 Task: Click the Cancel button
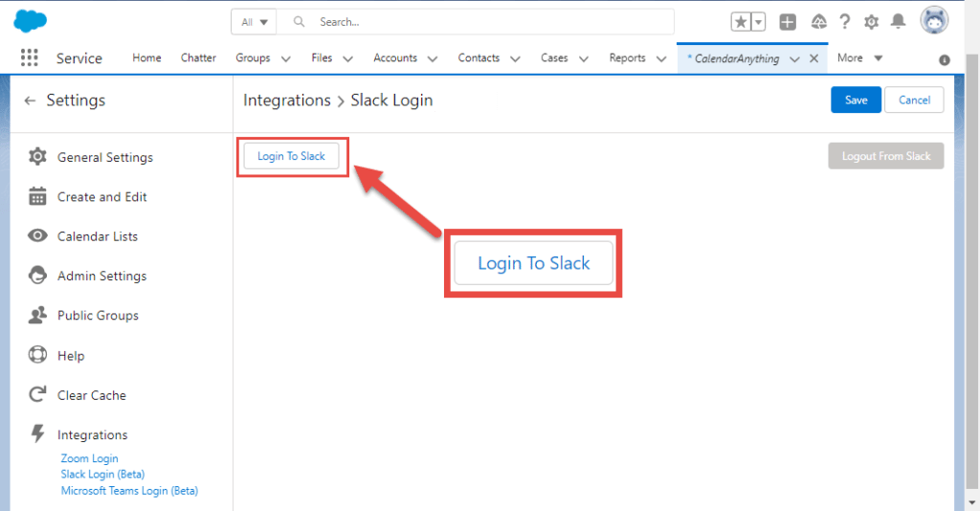coord(914,100)
